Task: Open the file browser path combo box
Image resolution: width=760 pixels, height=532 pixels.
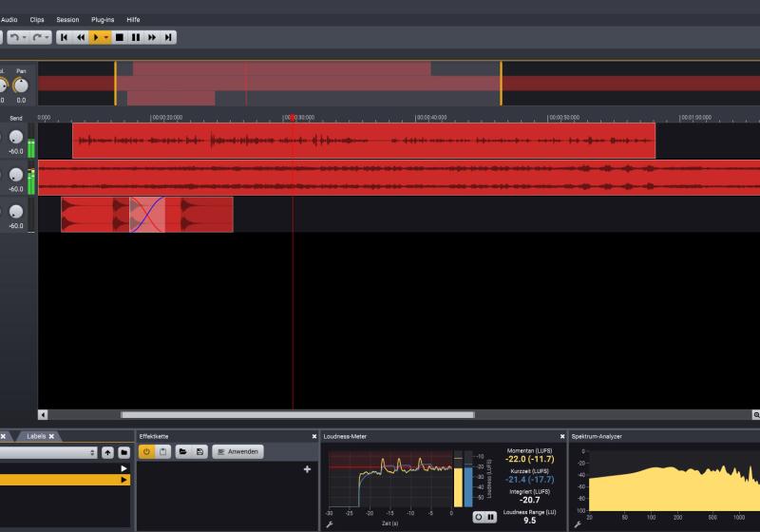Action: [x=47, y=453]
